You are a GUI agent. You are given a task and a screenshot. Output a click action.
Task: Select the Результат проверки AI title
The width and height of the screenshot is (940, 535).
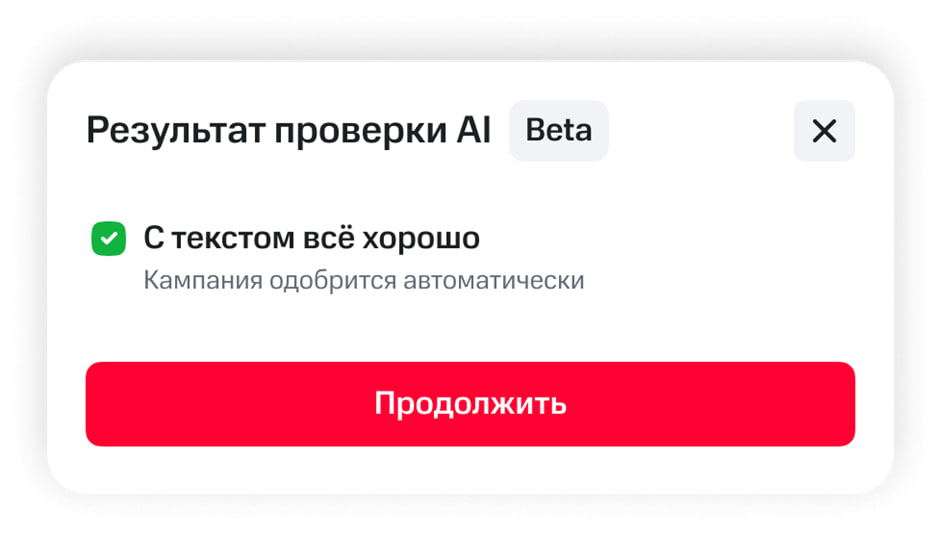pos(288,131)
